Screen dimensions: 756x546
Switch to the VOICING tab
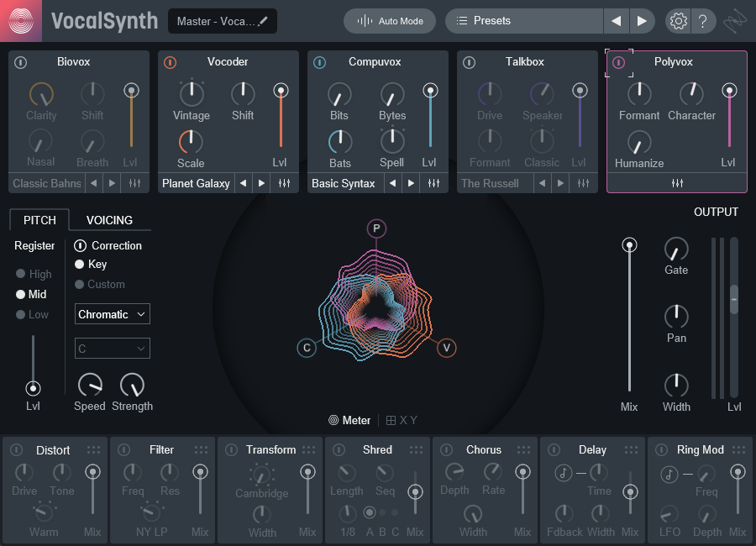[x=109, y=220]
